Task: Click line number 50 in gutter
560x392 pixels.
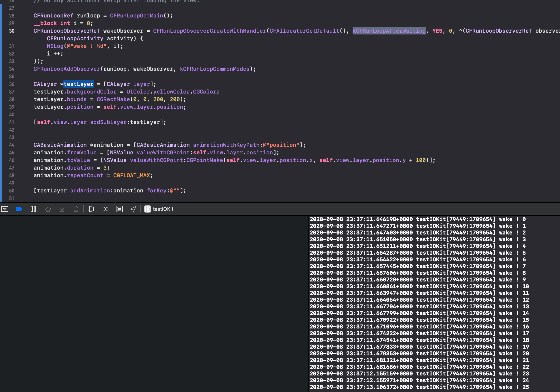Action: (x=12, y=191)
